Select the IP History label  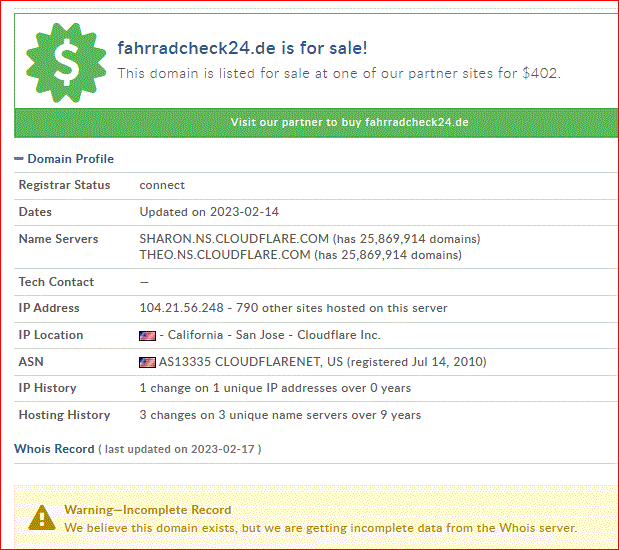47,388
